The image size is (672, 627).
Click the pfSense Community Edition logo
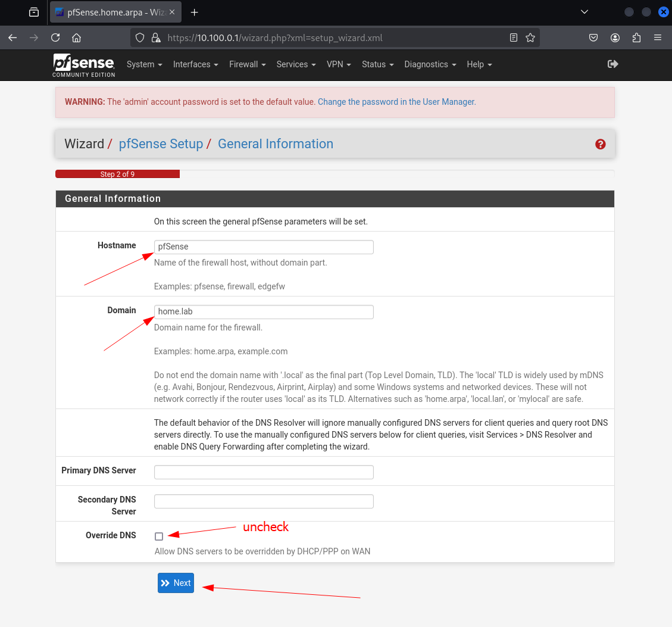point(83,65)
